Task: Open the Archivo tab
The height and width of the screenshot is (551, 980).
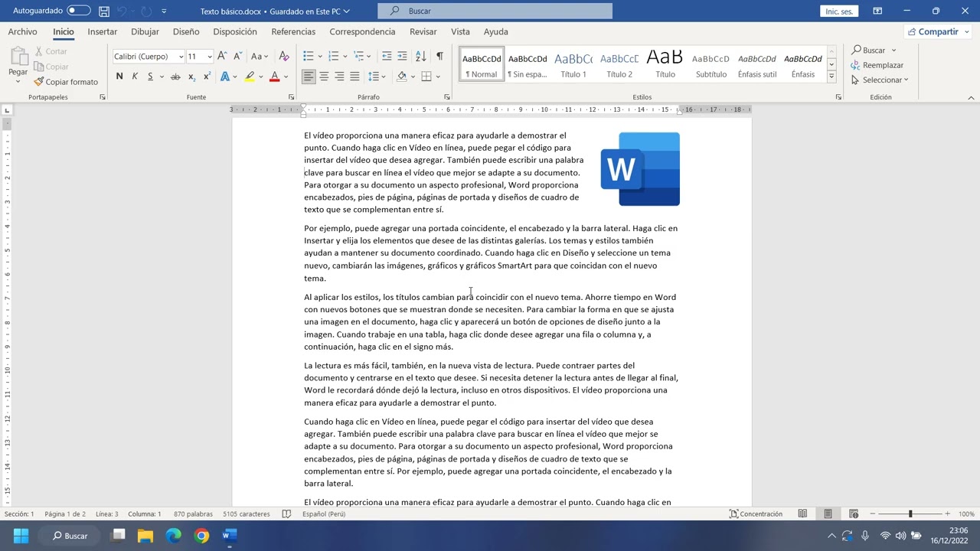Action: [x=22, y=32]
